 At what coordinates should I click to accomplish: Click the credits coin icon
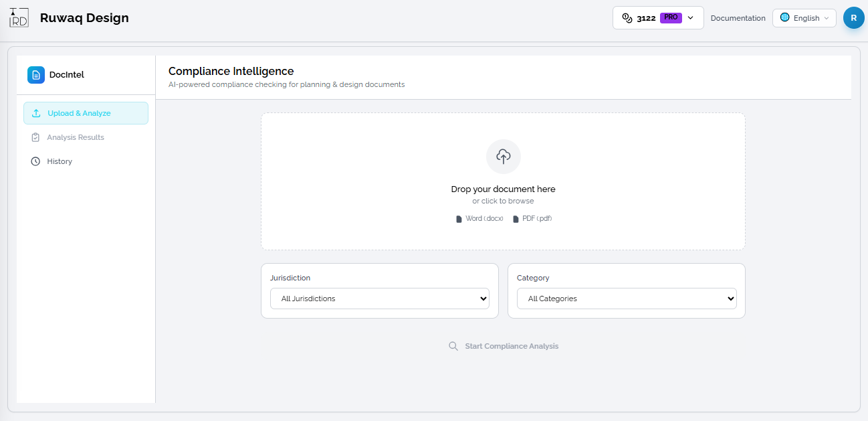(x=627, y=18)
